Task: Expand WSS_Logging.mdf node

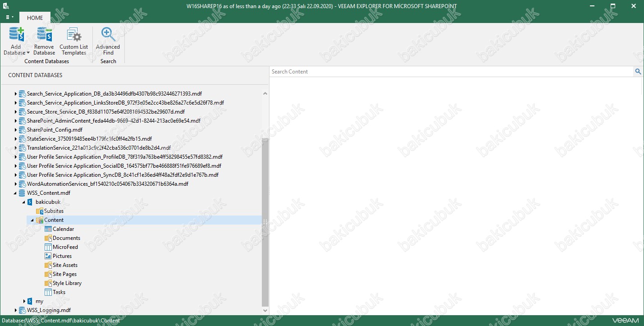Action: [x=16, y=310]
